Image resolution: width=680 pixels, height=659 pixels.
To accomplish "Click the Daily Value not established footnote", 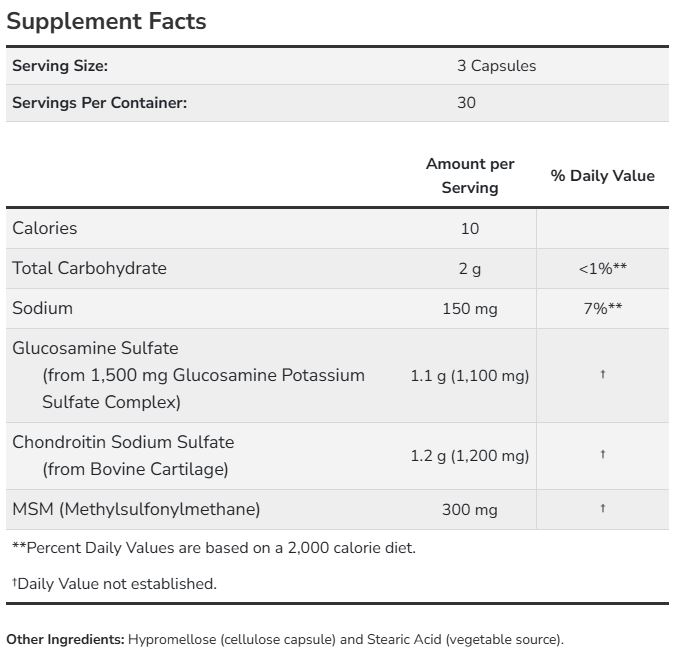I will 114,583.
